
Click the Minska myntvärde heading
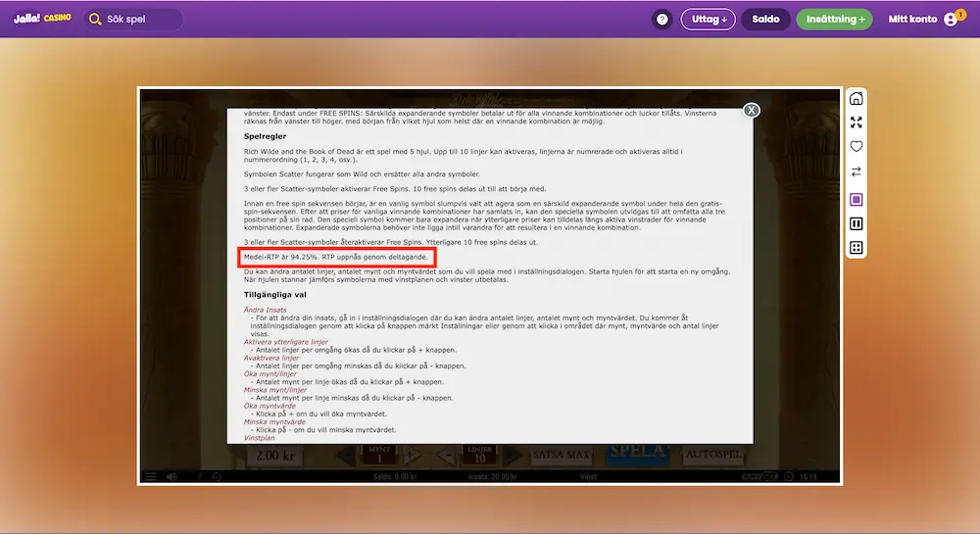click(274, 421)
